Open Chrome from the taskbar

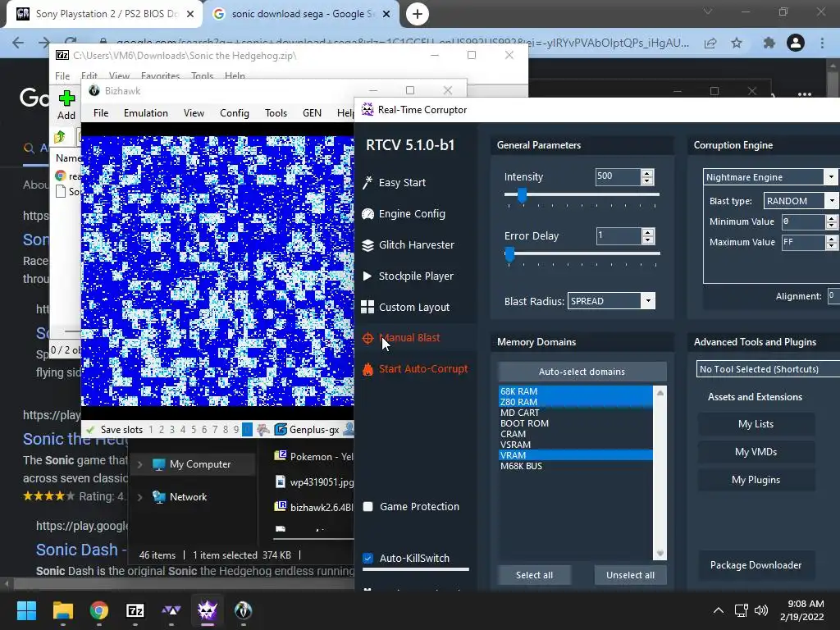coord(99,610)
